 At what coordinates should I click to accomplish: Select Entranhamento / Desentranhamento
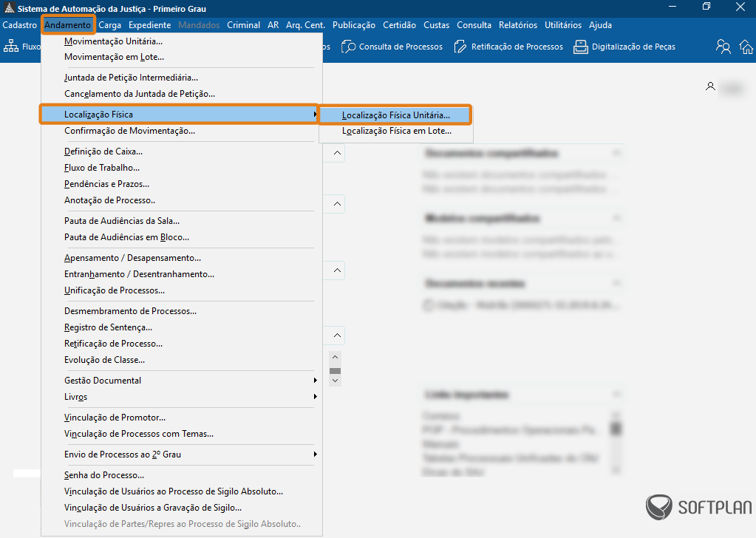(x=182, y=274)
